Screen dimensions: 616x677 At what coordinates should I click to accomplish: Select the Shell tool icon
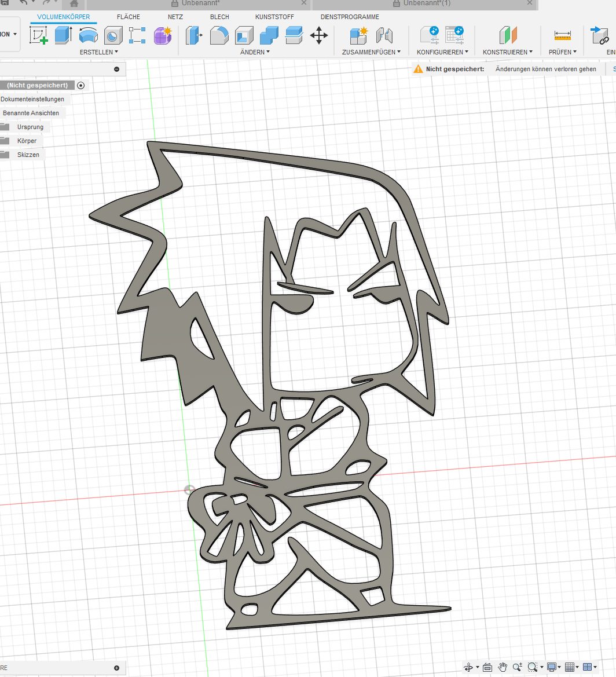point(244,35)
